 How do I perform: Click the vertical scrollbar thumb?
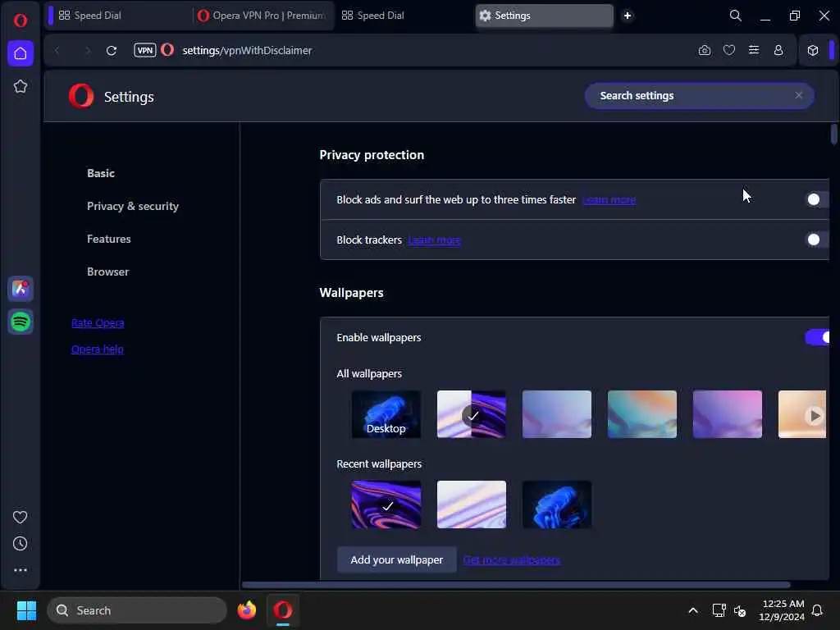tap(833, 134)
